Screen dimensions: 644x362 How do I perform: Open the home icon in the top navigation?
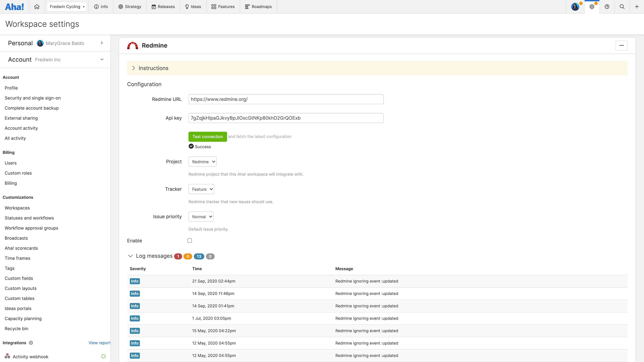coord(37,6)
